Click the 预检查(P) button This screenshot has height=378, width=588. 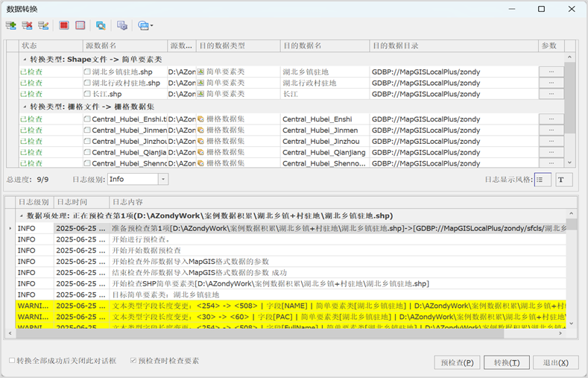457,362
